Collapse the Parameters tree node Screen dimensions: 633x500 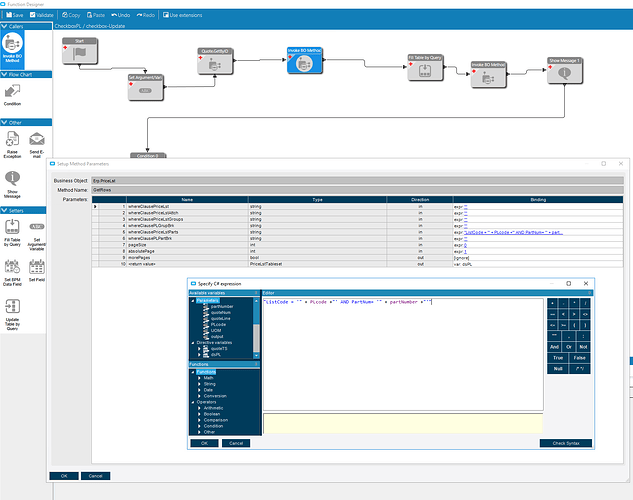[x=193, y=301]
